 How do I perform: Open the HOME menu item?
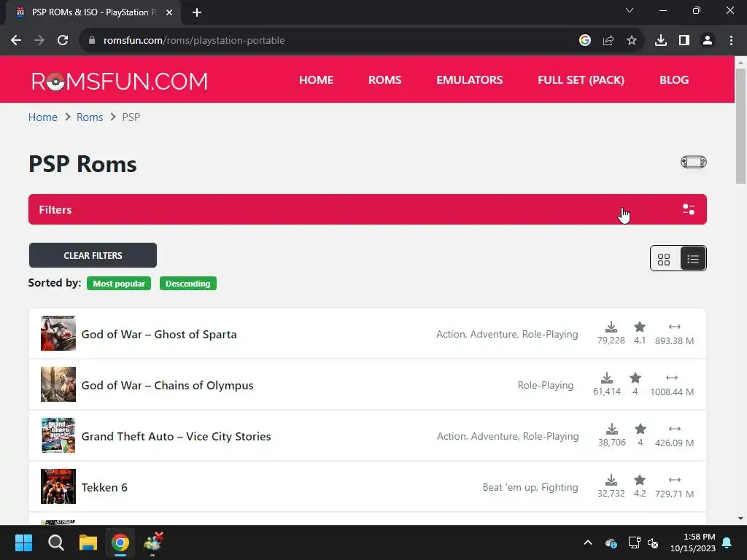click(317, 80)
